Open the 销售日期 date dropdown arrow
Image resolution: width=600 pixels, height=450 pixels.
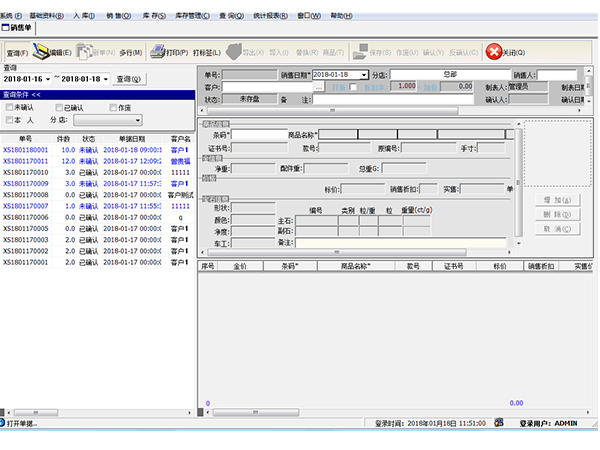(364, 75)
